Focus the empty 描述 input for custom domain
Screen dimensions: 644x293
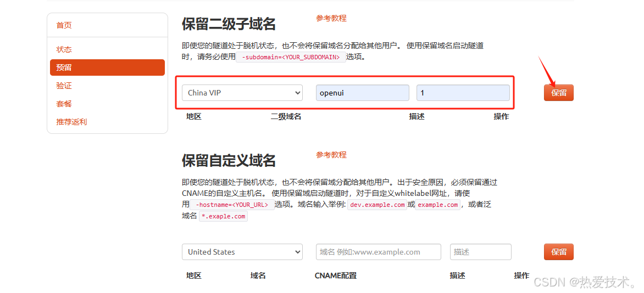[x=481, y=252]
